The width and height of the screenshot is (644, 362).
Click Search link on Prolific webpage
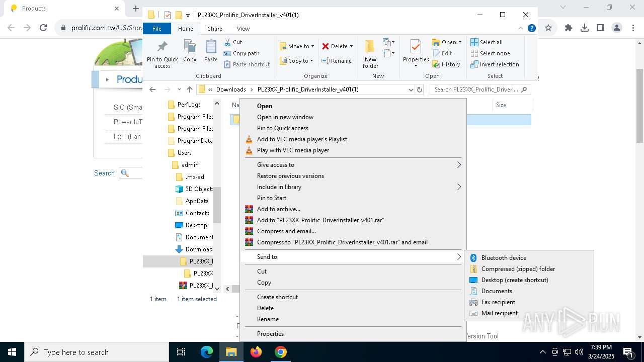click(104, 173)
